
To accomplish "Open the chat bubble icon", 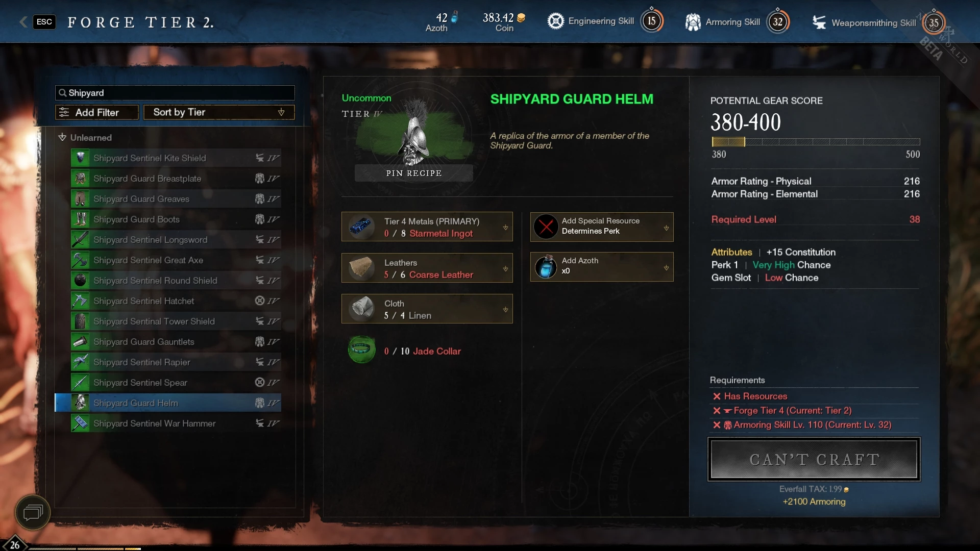I will [x=33, y=512].
